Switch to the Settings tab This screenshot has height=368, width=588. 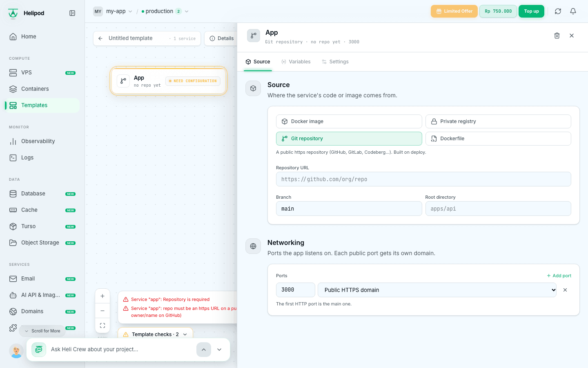[x=335, y=62]
